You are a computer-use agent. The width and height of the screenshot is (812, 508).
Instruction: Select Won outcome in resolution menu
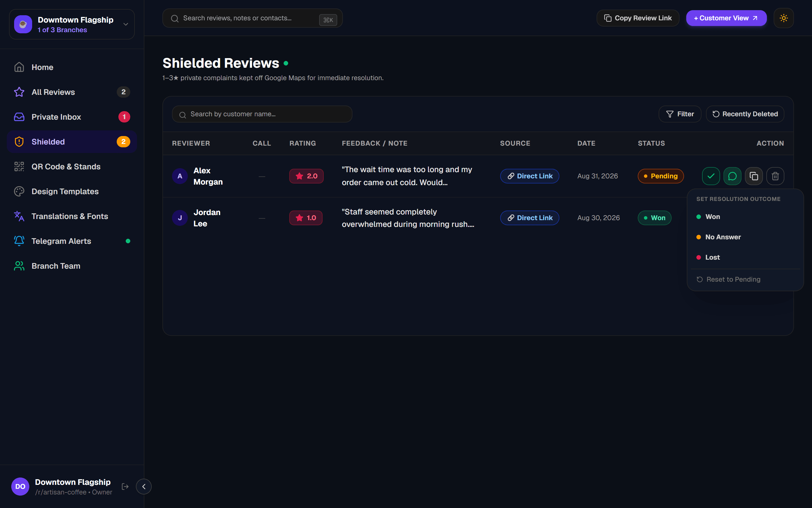[x=745, y=217]
